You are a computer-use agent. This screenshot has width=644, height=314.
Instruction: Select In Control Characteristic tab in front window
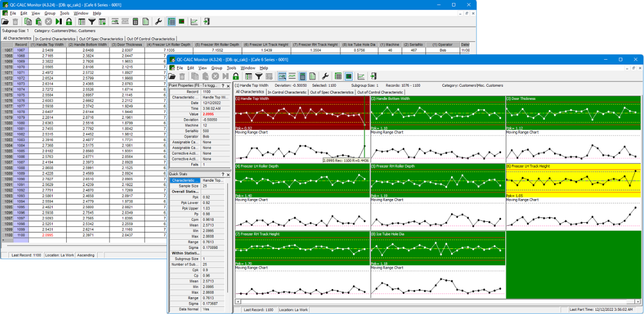pos(287,92)
